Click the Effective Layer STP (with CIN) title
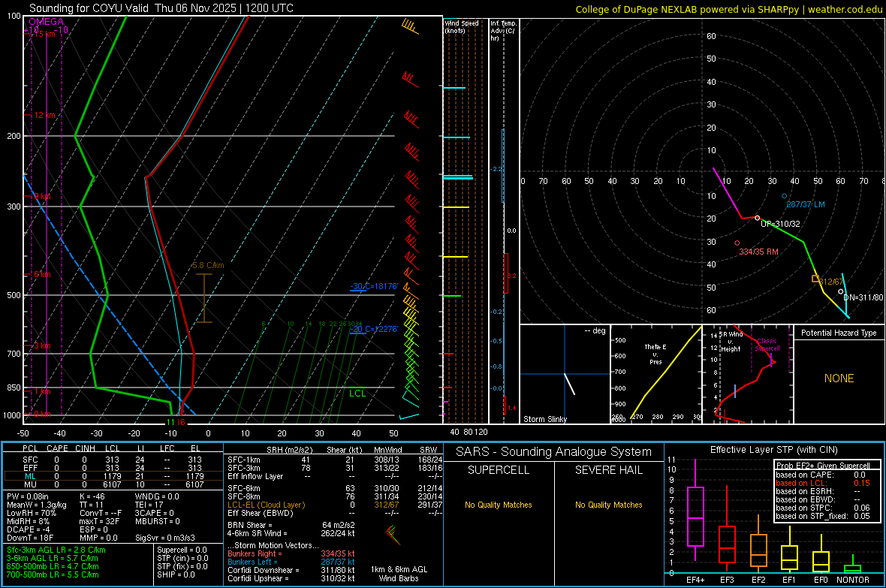Viewport: 886px width, 588px height. [x=774, y=450]
